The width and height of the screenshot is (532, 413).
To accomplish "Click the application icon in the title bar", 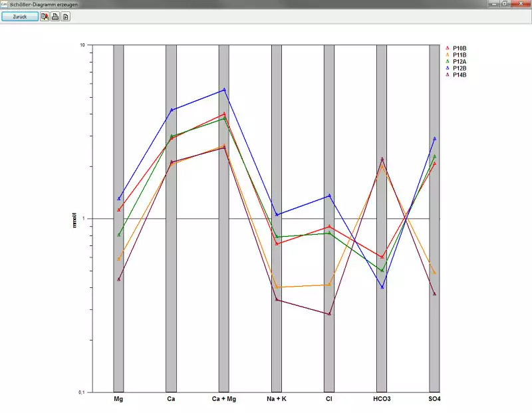I will pos(5,4).
